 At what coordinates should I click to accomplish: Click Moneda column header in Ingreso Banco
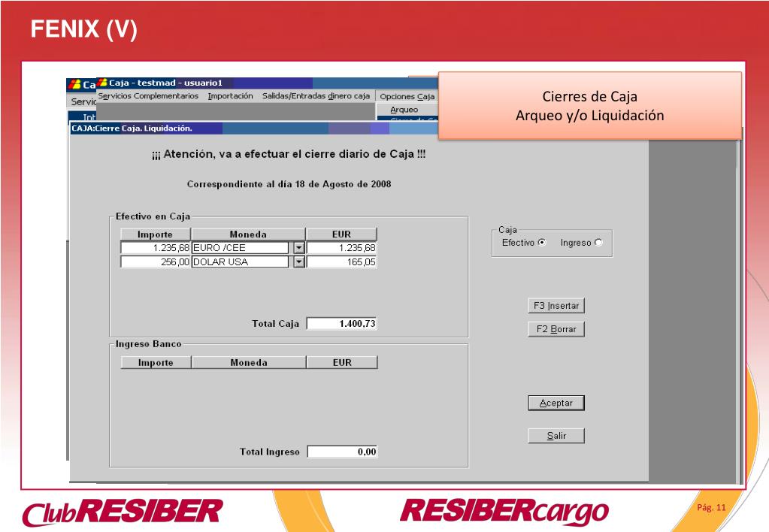point(249,362)
